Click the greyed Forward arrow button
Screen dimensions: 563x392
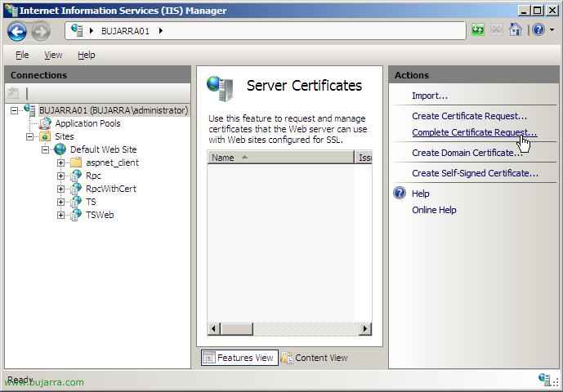(x=41, y=32)
